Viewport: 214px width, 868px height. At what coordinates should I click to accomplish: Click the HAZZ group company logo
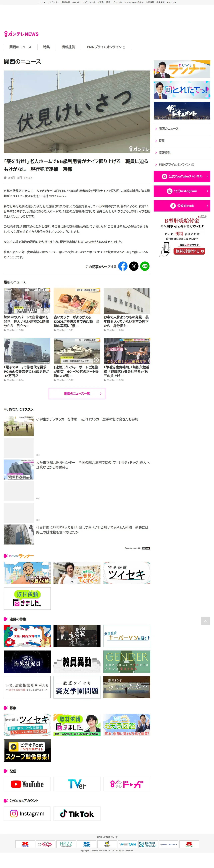[x=66, y=844]
